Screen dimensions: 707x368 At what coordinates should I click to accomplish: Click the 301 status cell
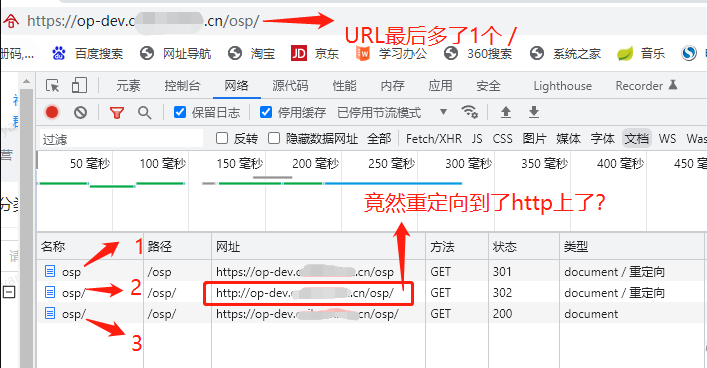(502, 271)
